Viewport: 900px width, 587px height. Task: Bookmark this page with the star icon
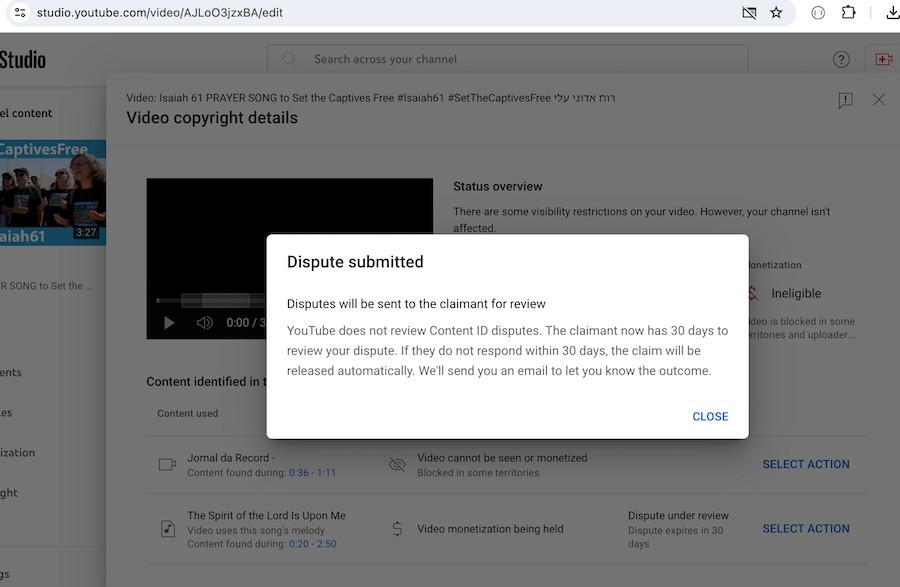point(776,13)
